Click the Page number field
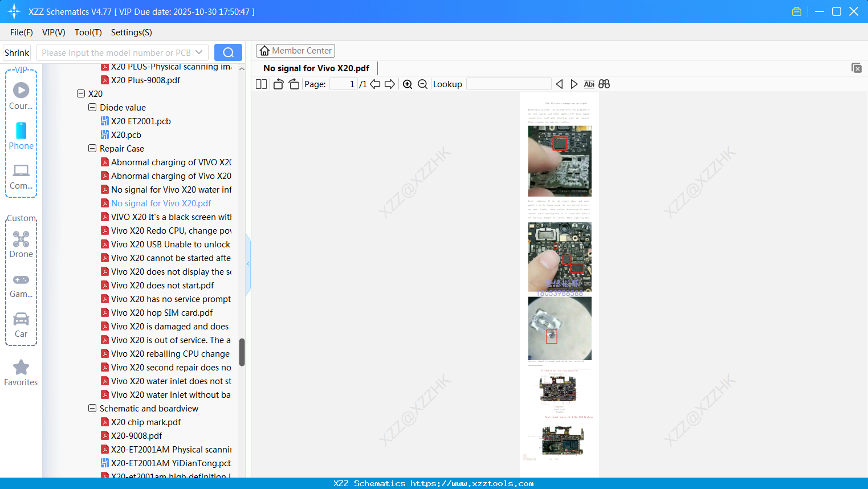This screenshot has height=489, width=868. [344, 84]
